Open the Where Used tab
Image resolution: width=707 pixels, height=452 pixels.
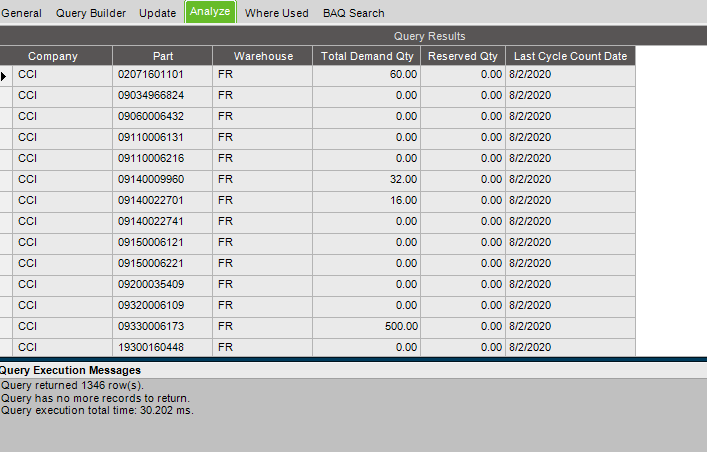point(276,13)
